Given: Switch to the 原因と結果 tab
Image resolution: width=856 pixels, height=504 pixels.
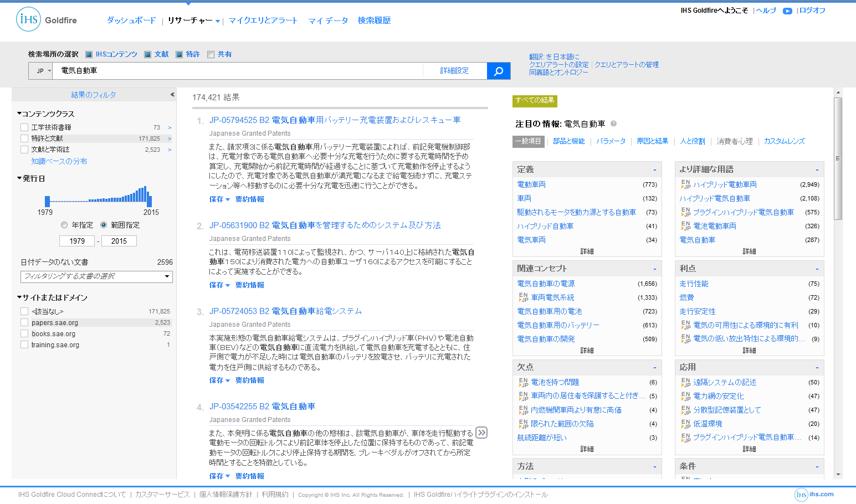Looking at the screenshot, I should tap(653, 141).
